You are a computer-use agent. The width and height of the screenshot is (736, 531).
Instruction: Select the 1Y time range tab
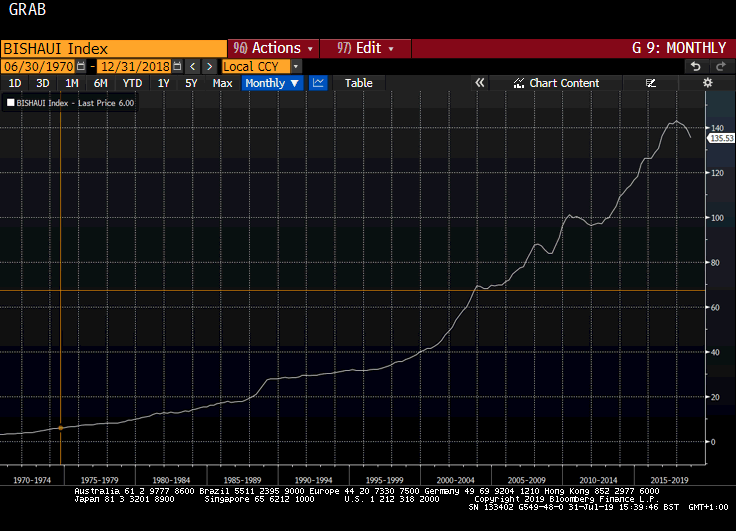pyautogui.click(x=163, y=83)
